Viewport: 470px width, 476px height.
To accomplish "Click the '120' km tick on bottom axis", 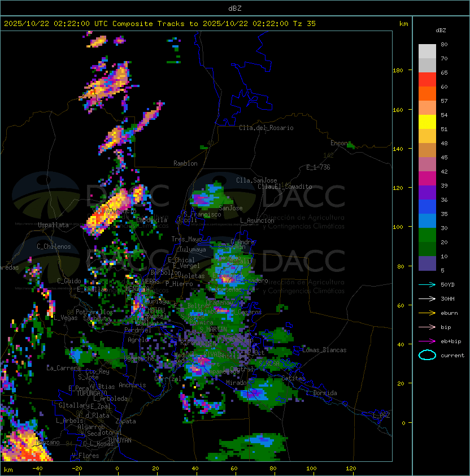I will point(351,469).
